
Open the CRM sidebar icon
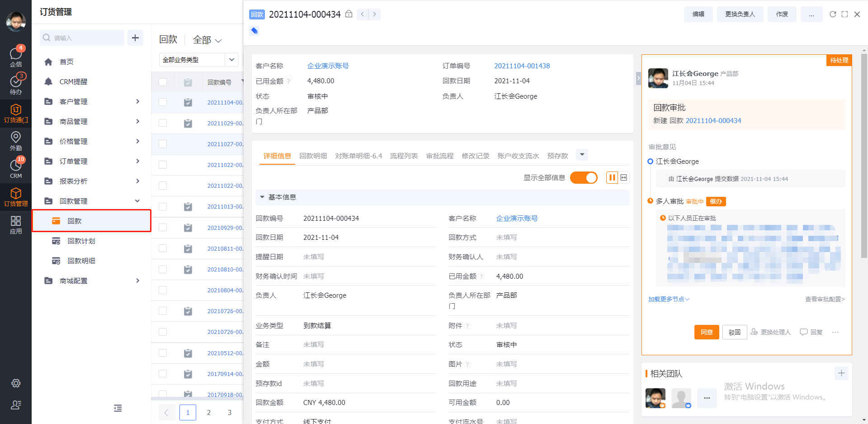(16, 168)
